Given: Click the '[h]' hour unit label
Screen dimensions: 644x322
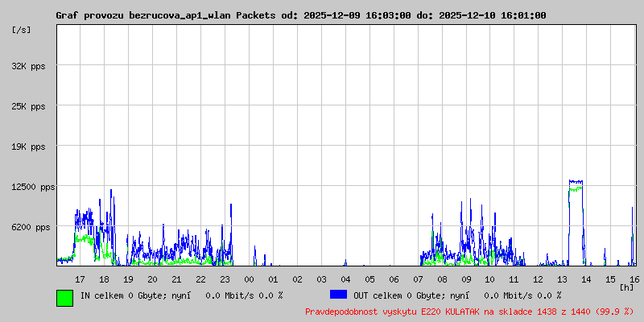Looking at the screenshot, I should tap(626, 287).
